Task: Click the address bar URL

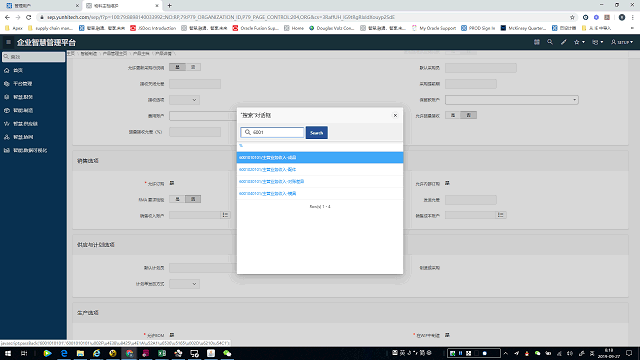Action: [x=220, y=17]
